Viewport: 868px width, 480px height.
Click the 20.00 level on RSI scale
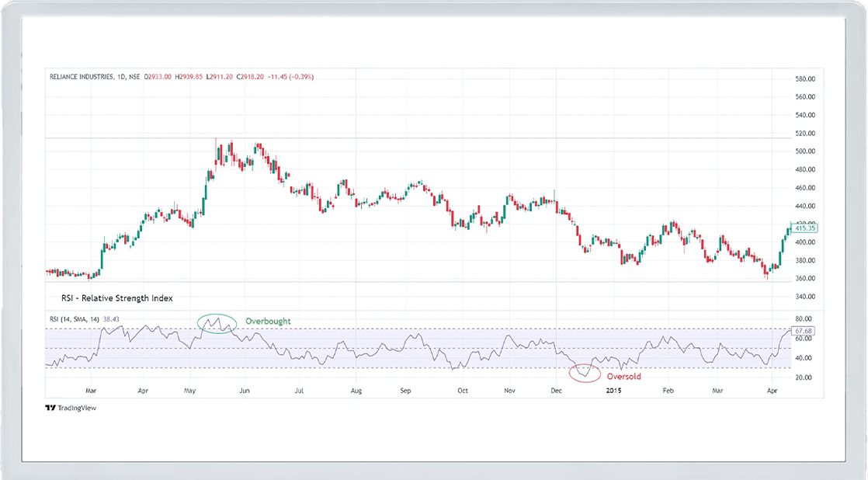802,377
